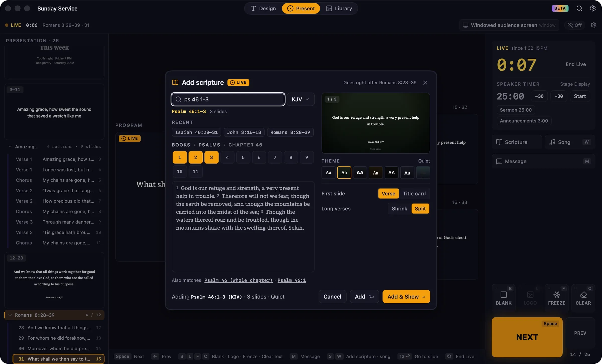The image size is (602, 364).
Task: Switch to the Library tab
Action: click(339, 9)
